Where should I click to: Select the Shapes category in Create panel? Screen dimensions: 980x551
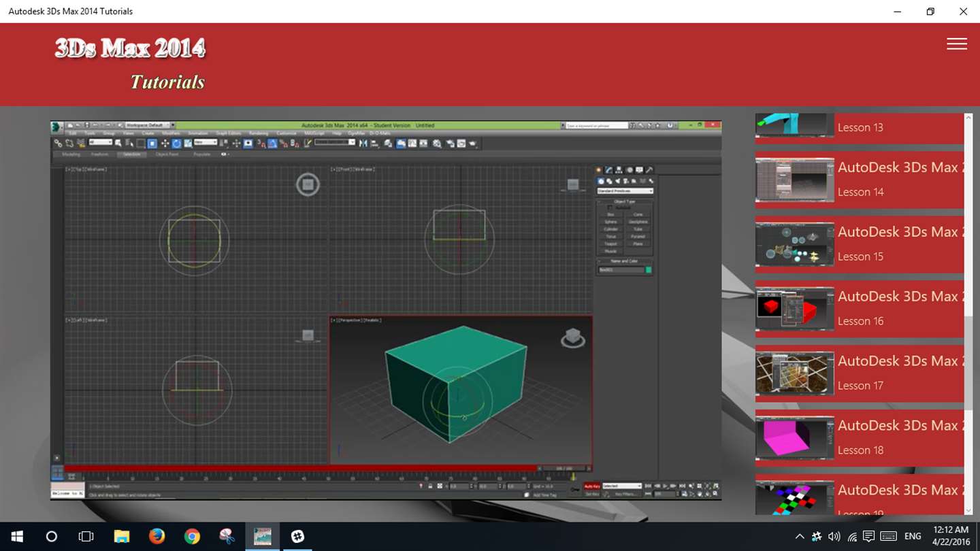click(x=609, y=182)
